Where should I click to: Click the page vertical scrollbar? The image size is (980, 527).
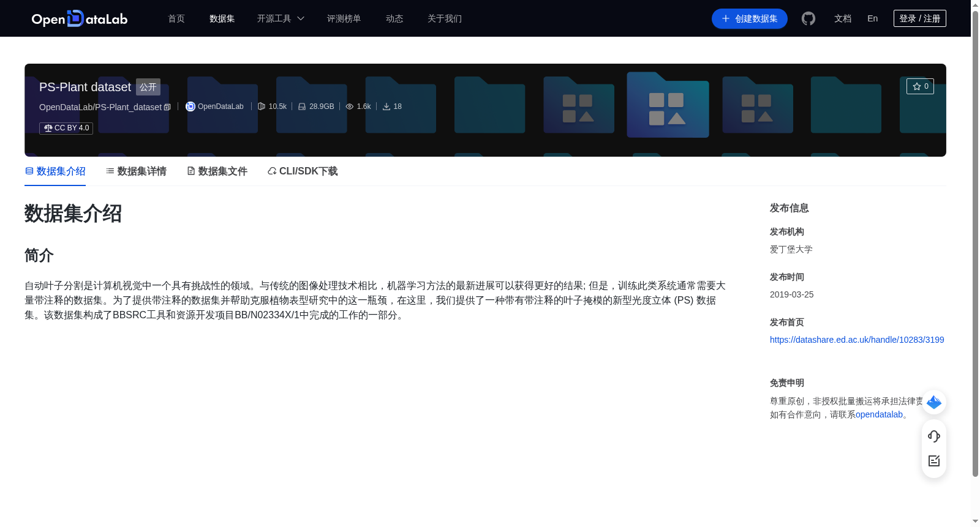pyautogui.click(x=975, y=245)
